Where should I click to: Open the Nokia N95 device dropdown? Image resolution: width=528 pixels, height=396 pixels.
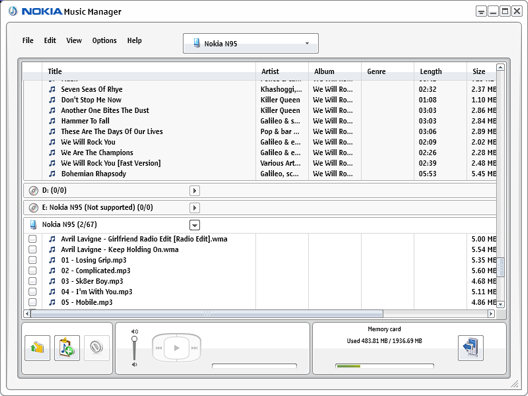[251, 43]
